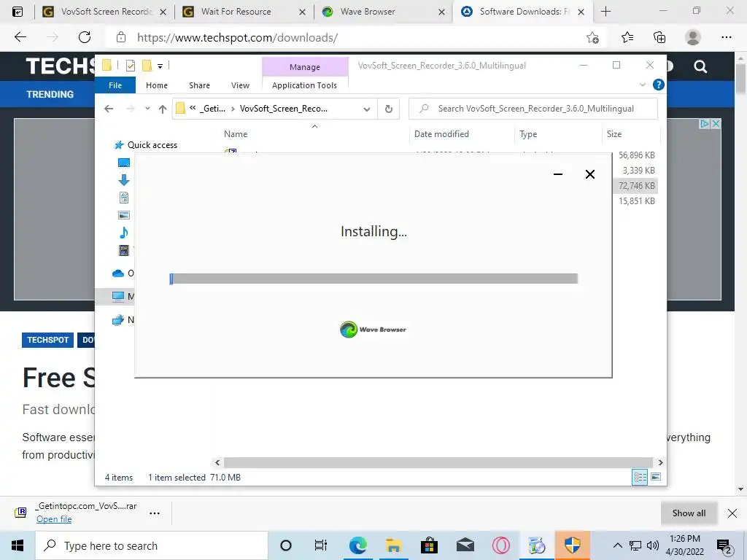Click Properties icon in Explorer quick access toolbar
The image size is (747, 560).
[x=130, y=66]
